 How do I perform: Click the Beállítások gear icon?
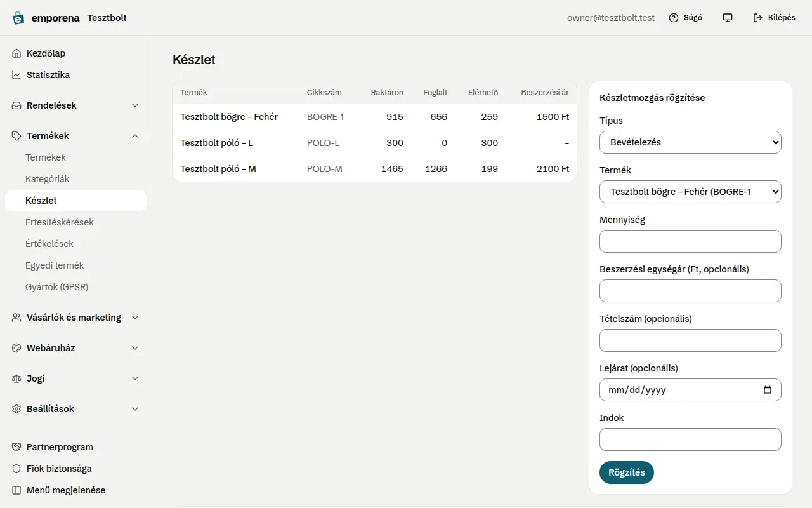click(x=16, y=409)
